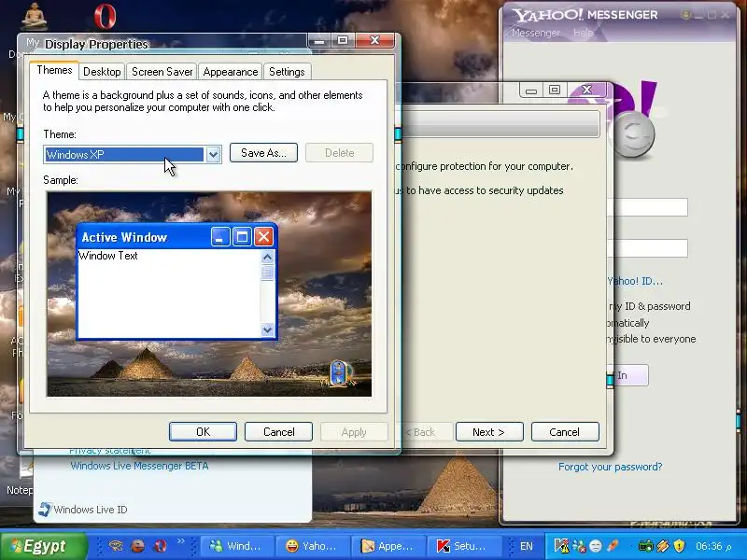Close the Display Properties window
Image resolution: width=747 pixels, height=560 pixels.
click(x=375, y=40)
